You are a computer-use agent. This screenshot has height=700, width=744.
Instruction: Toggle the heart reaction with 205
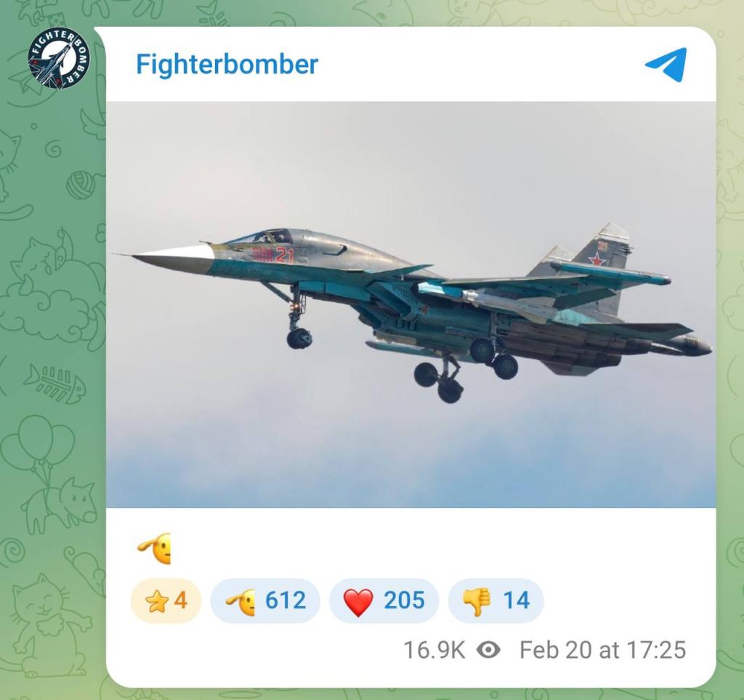384,600
